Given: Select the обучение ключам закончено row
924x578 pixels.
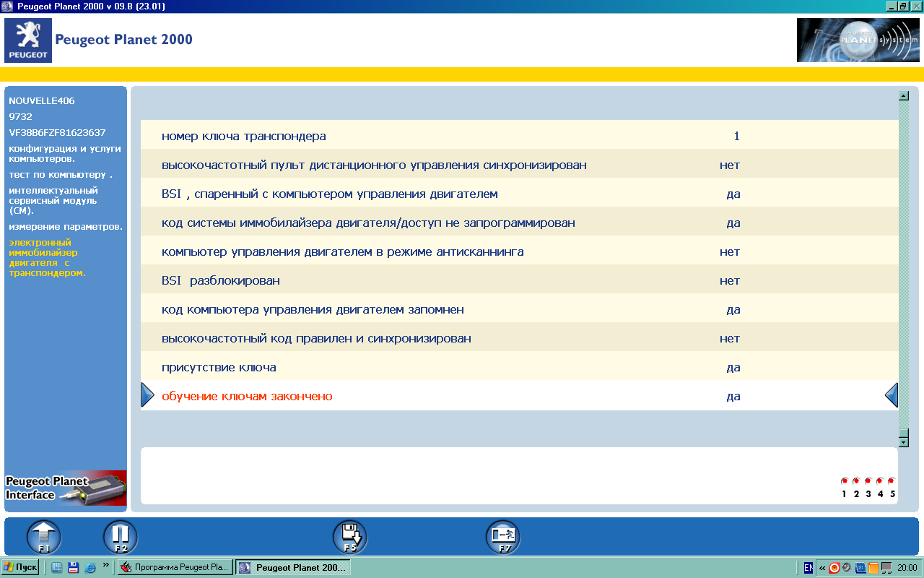Looking at the screenshot, I should point(520,396).
